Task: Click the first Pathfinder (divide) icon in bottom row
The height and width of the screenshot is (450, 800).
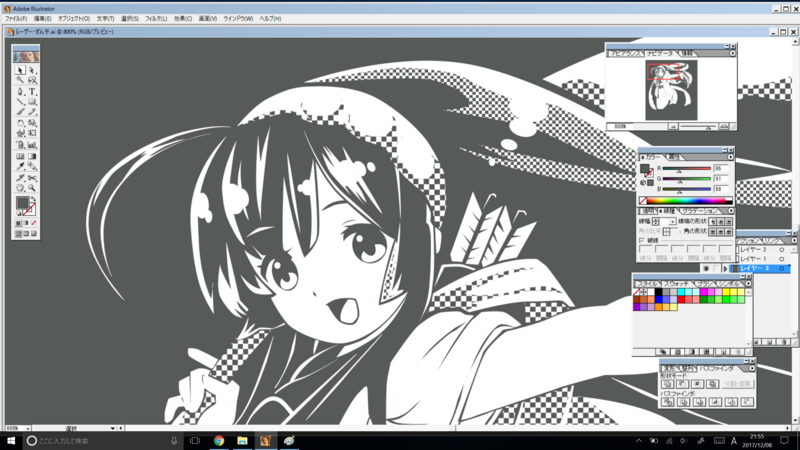Action: [x=667, y=402]
